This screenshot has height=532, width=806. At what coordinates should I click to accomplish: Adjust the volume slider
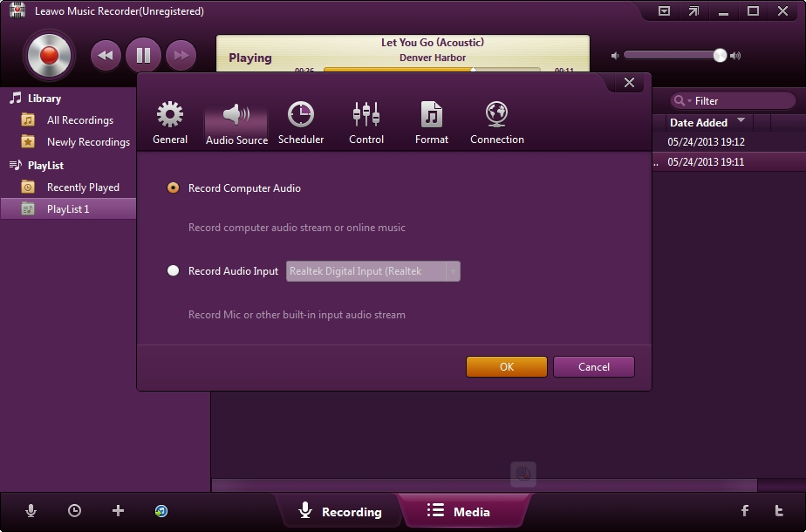tap(718, 55)
